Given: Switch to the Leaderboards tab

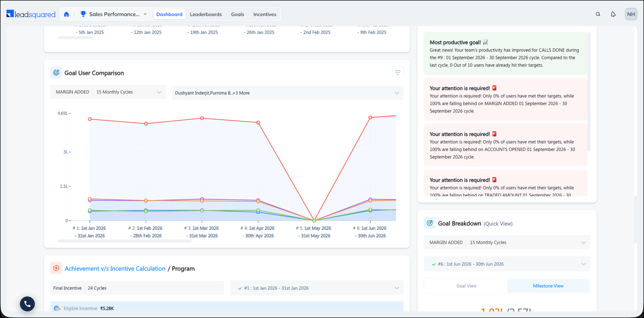Looking at the screenshot, I should [x=206, y=14].
